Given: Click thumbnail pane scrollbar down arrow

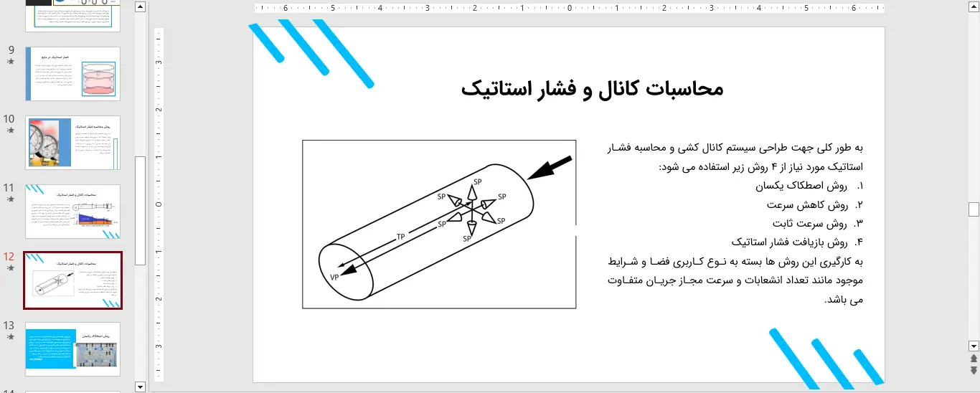Looking at the screenshot, I should click(x=140, y=387).
